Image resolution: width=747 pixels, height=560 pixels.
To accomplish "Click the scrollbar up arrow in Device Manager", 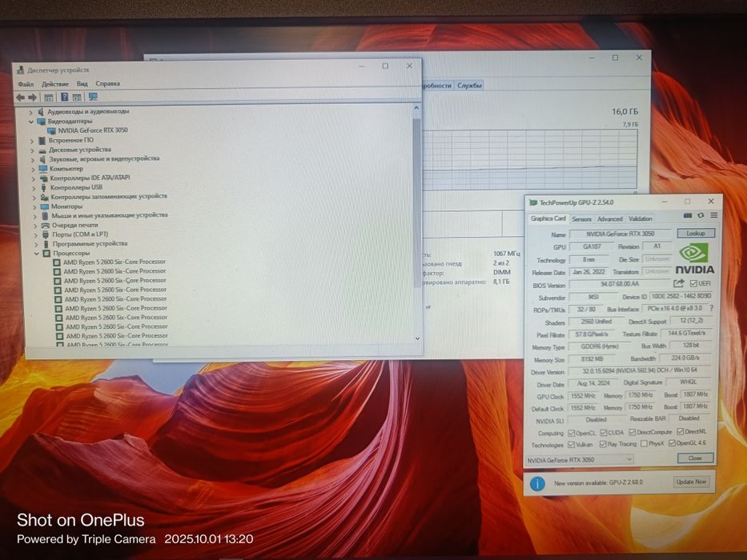I will coord(416,109).
